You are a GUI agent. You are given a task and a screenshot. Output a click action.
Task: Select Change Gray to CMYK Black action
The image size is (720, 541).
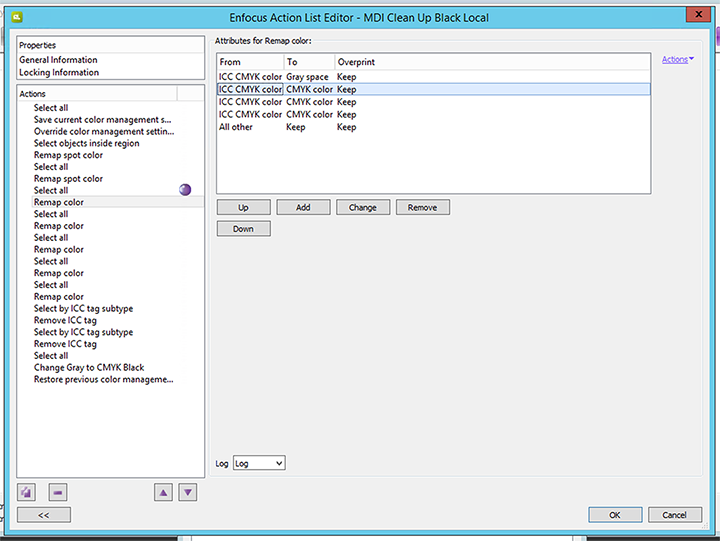89,368
